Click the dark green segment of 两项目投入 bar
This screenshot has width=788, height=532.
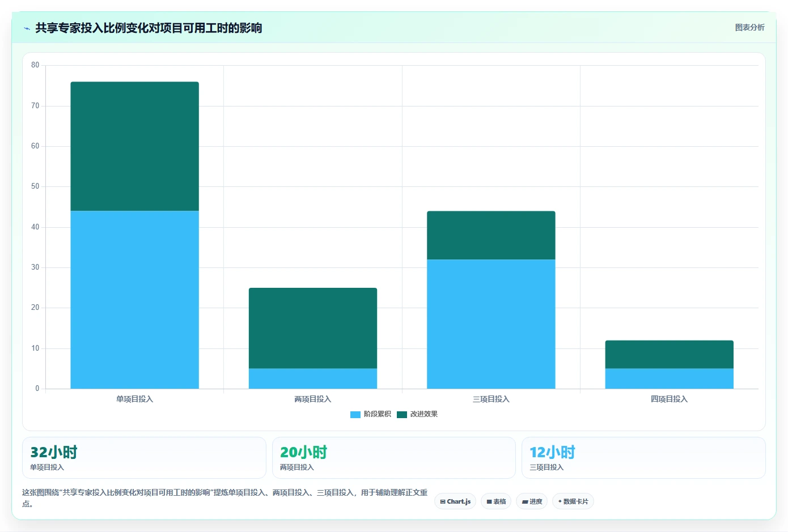pos(313,328)
